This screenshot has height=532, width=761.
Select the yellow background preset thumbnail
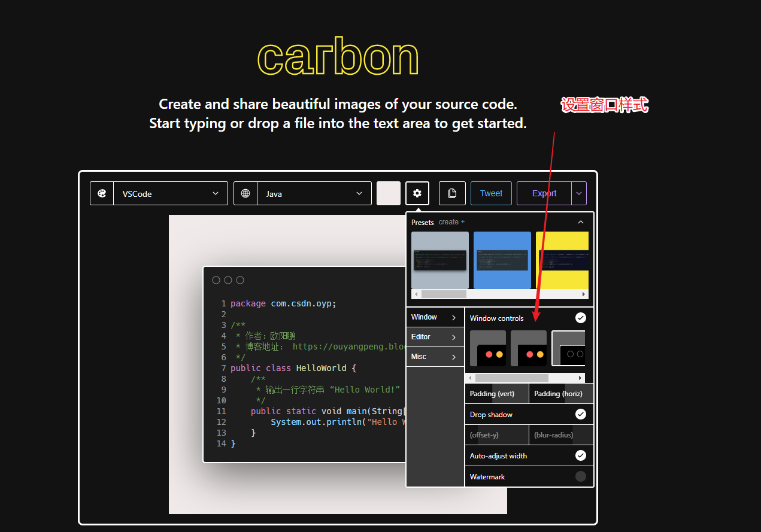(562, 260)
